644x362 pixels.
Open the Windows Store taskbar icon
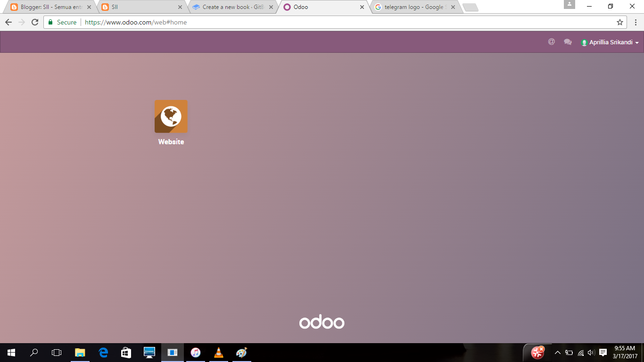tap(126, 352)
